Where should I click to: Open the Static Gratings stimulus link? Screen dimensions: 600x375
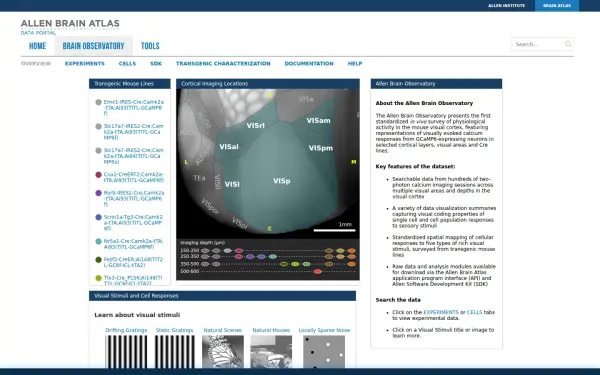point(174,330)
